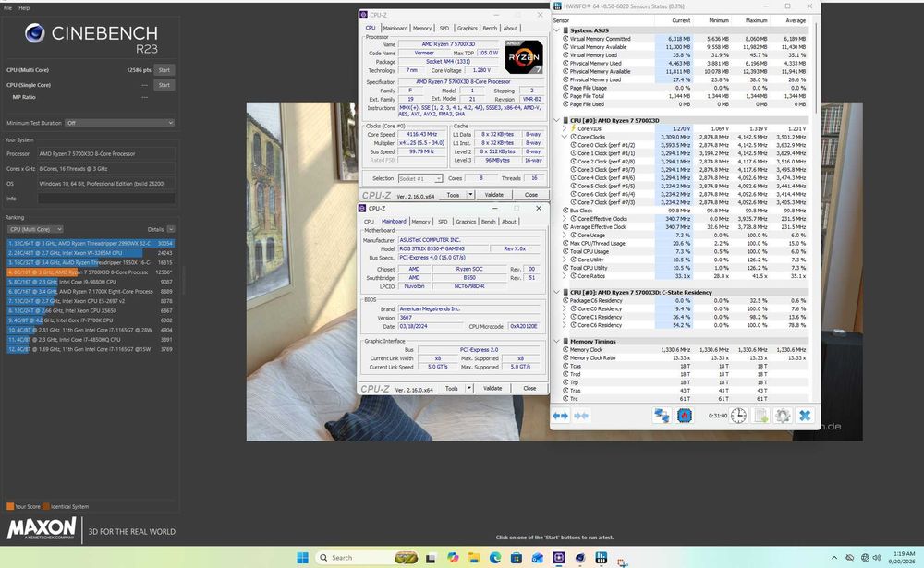Screen dimensions: 924x568
Task: Open Tools dropdown arrow in upper CPU-Z
Action: pos(470,195)
